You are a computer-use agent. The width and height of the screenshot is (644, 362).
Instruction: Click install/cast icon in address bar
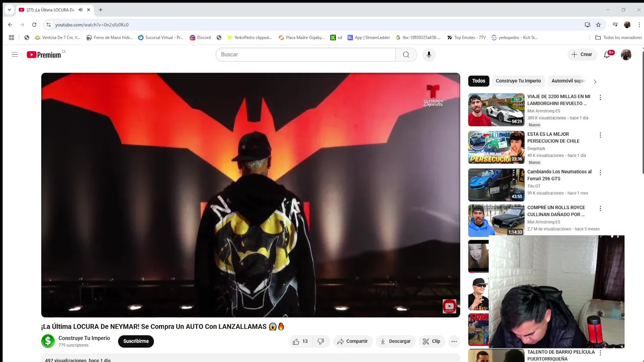click(x=587, y=25)
